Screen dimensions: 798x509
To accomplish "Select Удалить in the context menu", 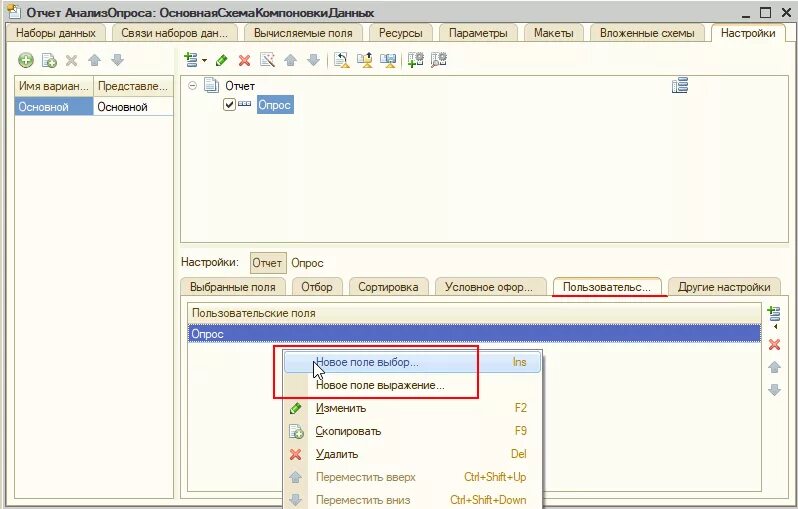I will 412,454.
